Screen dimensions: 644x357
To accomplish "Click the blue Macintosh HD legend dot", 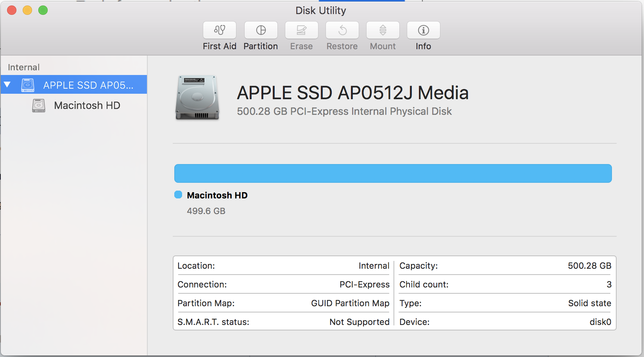I will point(178,195).
